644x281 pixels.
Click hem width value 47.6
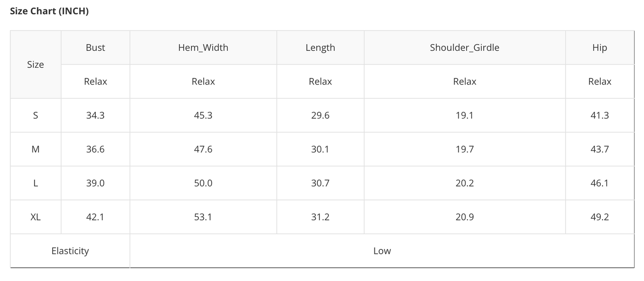[x=203, y=149]
